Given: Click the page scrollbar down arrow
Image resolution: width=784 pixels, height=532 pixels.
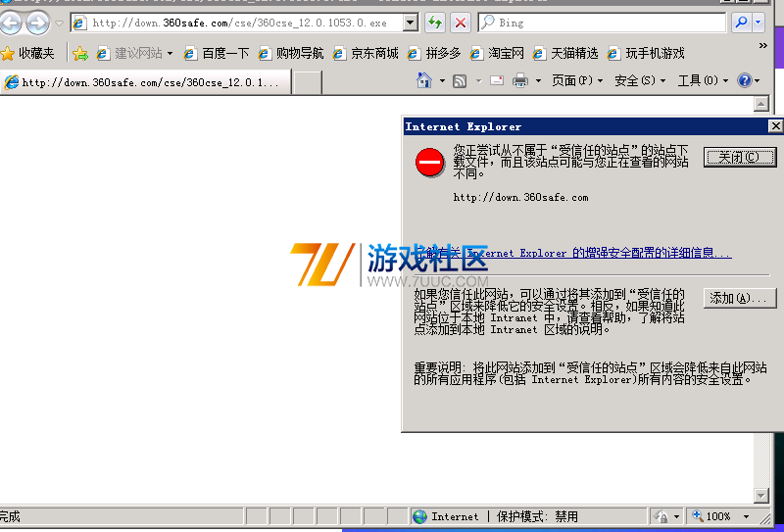Looking at the screenshot, I should click(761, 496).
